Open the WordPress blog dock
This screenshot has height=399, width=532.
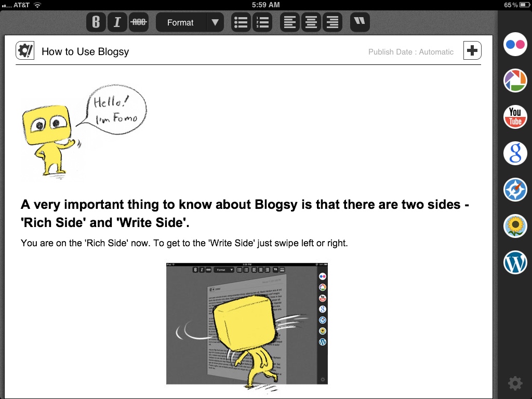515,262
